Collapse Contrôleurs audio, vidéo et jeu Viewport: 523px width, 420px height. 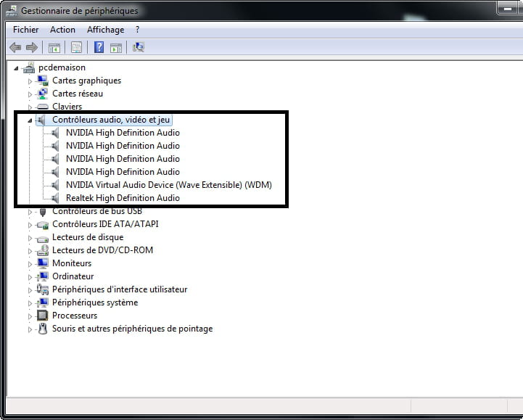[30, 120]
